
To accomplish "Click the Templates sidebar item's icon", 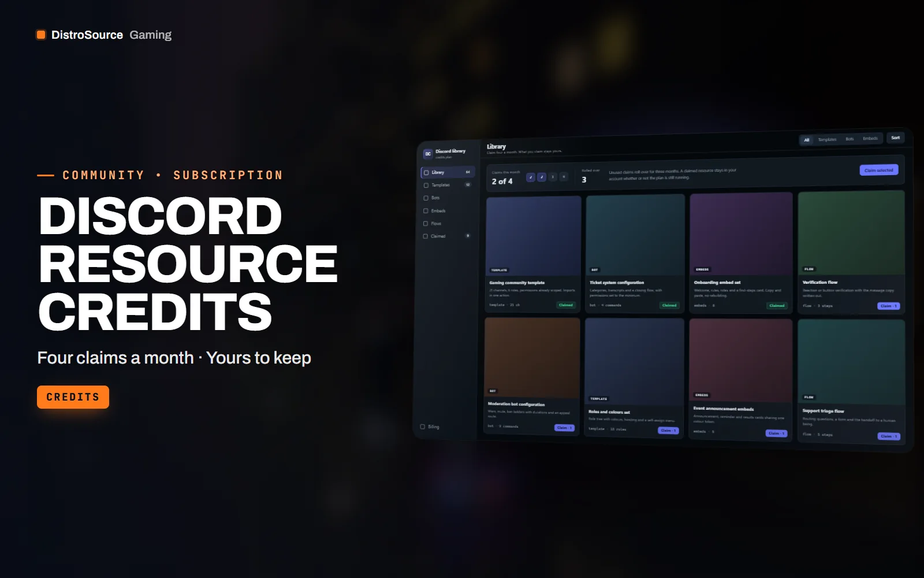I will coord(426,185).
